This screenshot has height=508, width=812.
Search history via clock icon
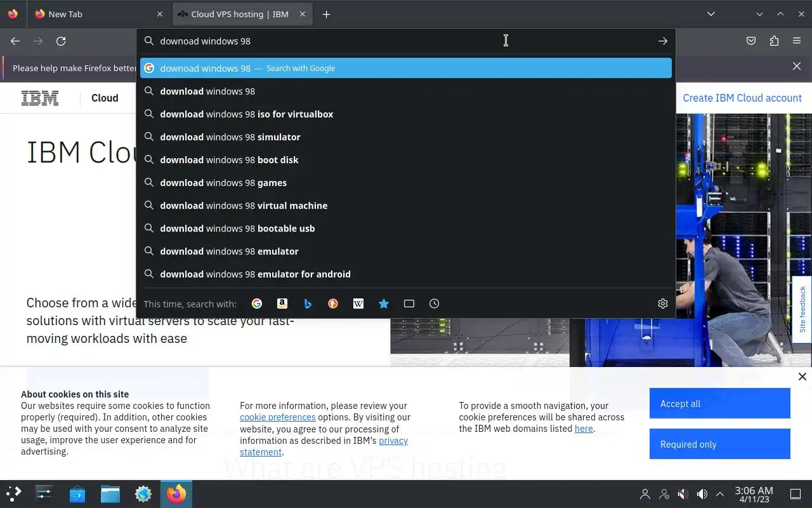435,304
